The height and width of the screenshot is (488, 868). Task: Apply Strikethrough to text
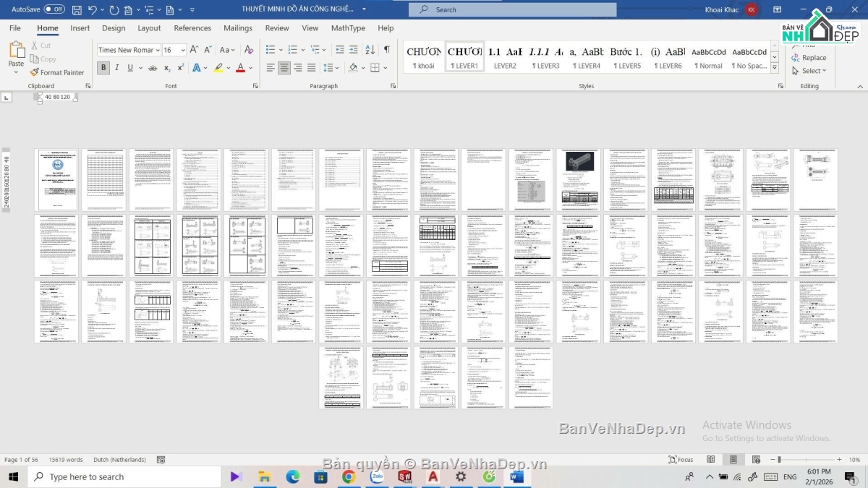point(153,68)
